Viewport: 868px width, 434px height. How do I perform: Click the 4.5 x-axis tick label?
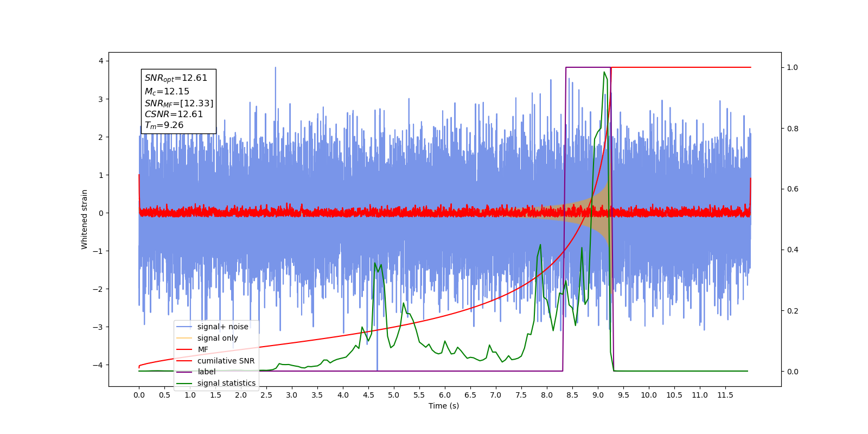click(368, 395)
